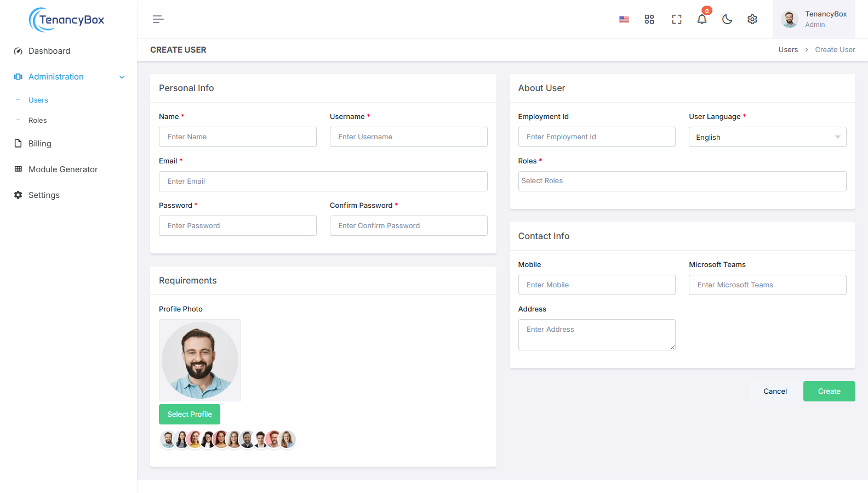868x493 pixels.
Task: Follow the Users breadcrumb link
Action: pos(788,50)
